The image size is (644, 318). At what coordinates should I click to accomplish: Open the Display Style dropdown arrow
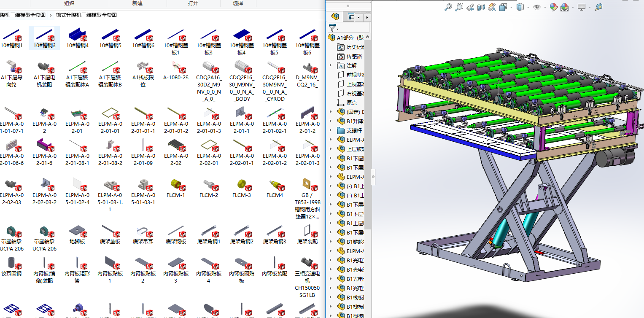click(528, 7)
